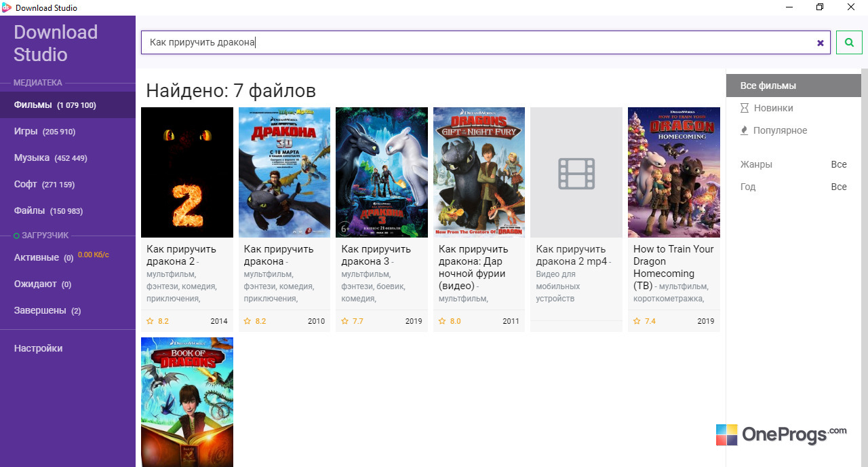Open the Как приручить дракона 3 poster
The image size is (868, 467).
pos(382,172)
